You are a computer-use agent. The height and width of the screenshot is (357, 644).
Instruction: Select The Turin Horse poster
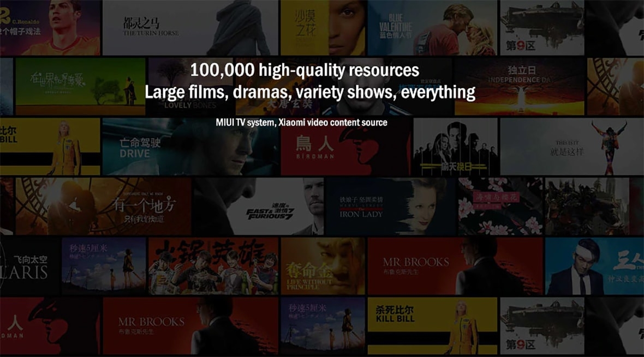click(x=190, y=27)
